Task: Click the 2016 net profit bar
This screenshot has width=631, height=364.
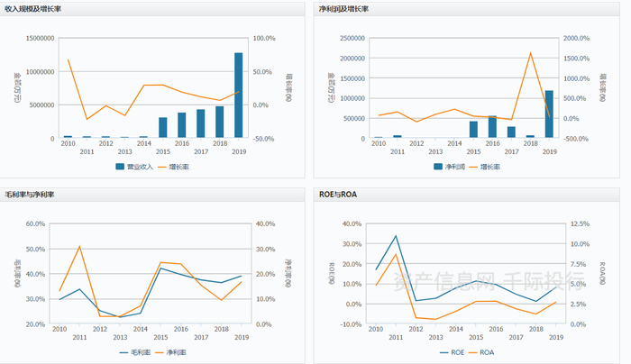Action: click(492, 127)
